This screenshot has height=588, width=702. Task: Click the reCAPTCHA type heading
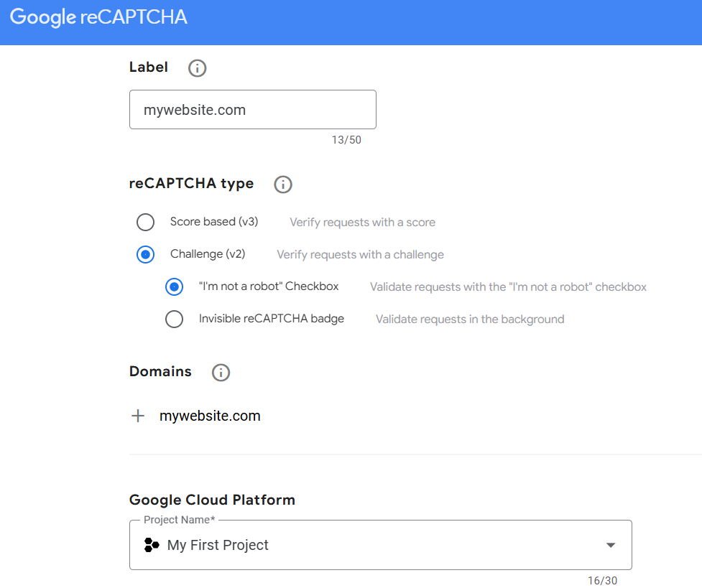[x=191, y=184]
